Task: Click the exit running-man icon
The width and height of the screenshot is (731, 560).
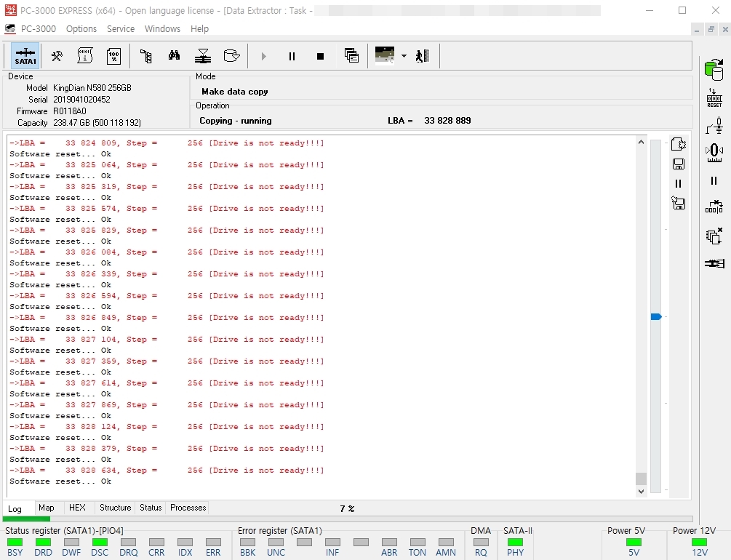Action: pos(423,56)
